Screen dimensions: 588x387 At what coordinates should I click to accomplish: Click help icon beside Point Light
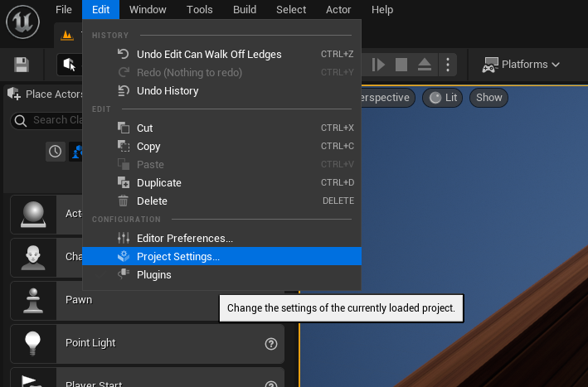coord(270,343)
